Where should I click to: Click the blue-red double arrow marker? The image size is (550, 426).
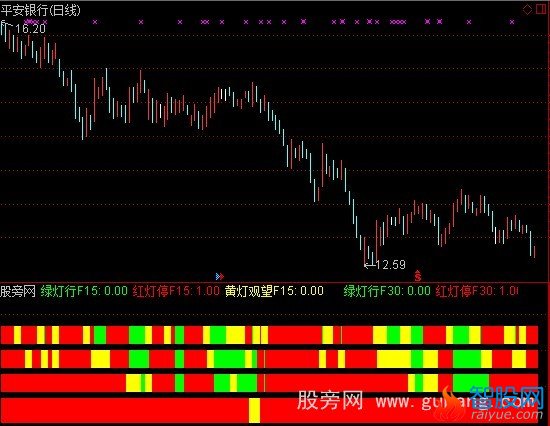pos(220,277)
